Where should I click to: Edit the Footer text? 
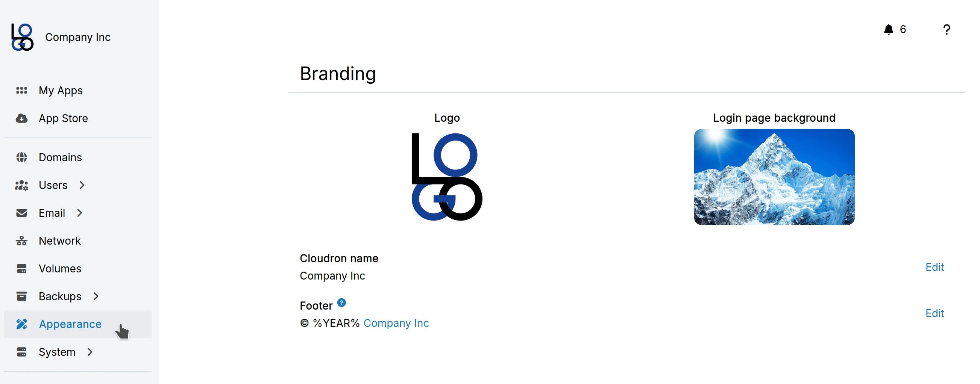[x=935, y=313]
